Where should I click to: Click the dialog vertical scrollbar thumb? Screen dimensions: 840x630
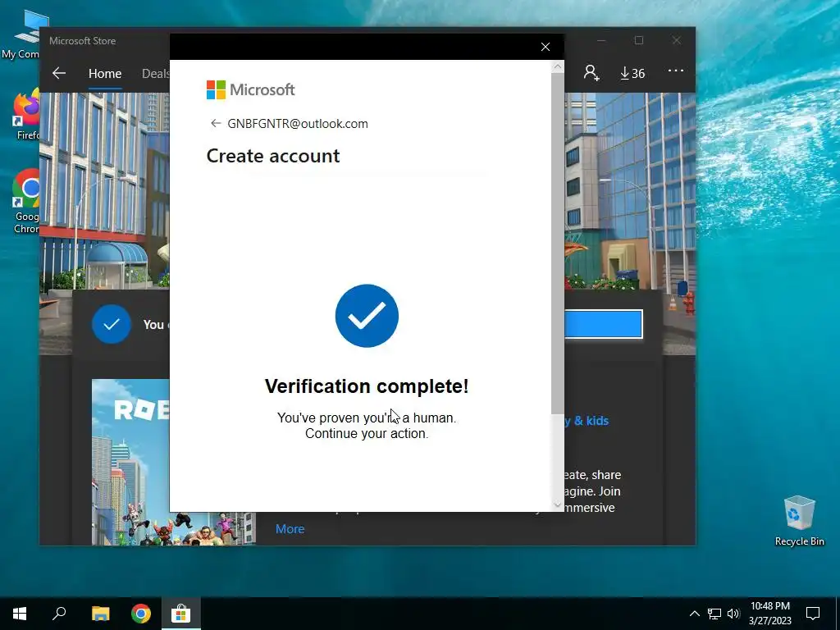tap(558, 243)
